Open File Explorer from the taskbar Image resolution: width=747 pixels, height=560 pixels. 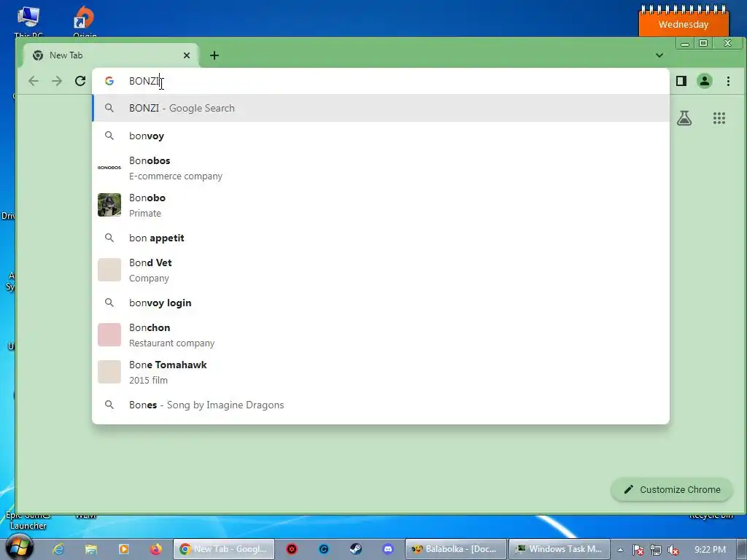click(x=91, y=549)
